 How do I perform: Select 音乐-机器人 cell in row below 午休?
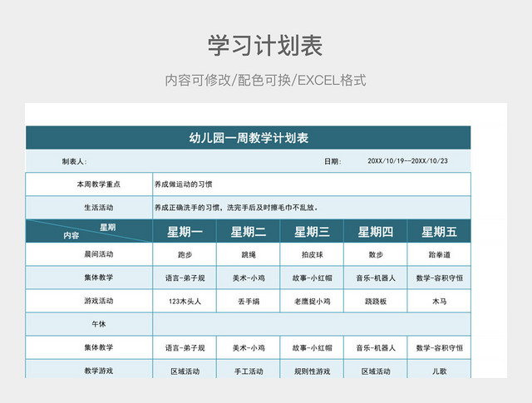point(375,347)
